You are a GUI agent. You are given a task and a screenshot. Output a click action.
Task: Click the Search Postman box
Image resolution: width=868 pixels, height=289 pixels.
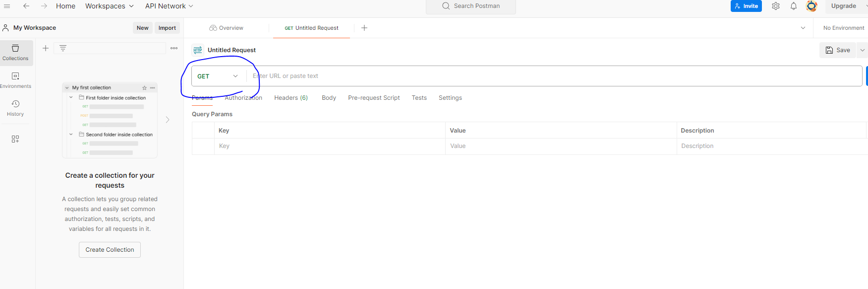pyautogui.click(x=471, y=6)
